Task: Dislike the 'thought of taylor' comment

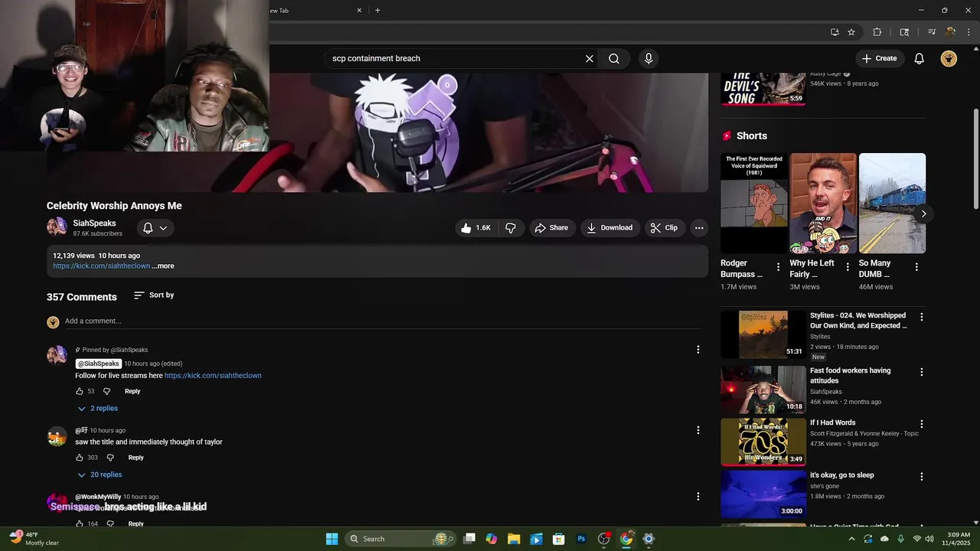Action: pyautogui.click(x=110, y=458)
